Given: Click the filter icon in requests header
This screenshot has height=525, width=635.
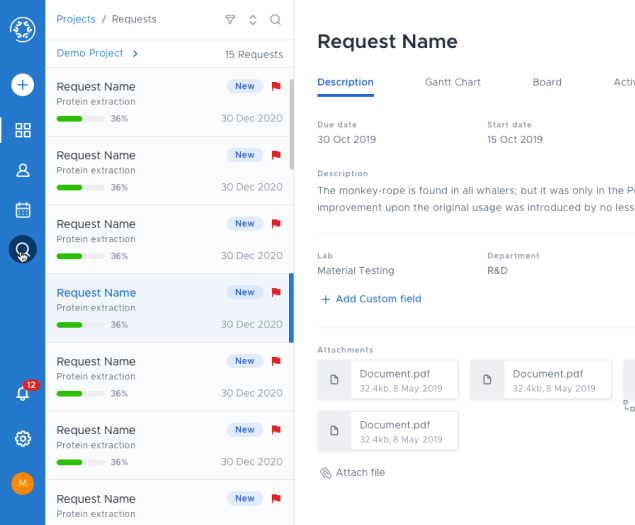Looking at the screenshot, I should 230,19.
